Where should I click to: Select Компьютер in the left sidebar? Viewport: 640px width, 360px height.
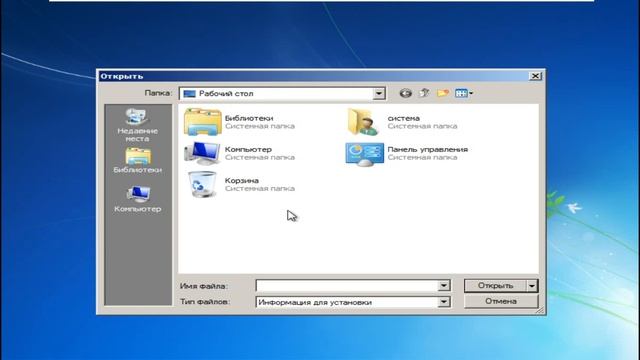click(x=138, y=199)
